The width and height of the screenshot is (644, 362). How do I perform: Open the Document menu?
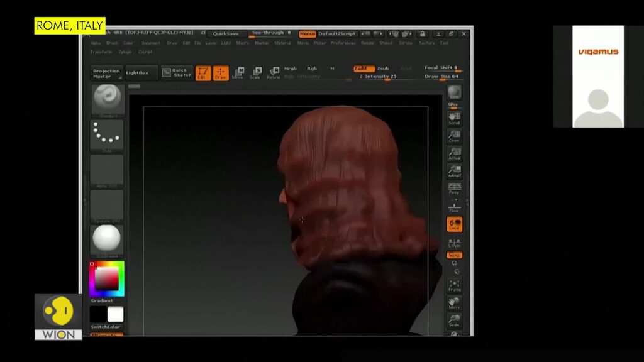[x=150, y=43]
